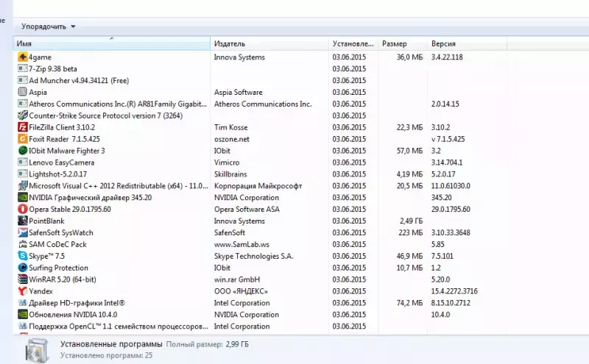This screenshot has width=589, height=364.
Task: Select publisher Skype Technologies S.A.
Action: (x=253, y=256)
